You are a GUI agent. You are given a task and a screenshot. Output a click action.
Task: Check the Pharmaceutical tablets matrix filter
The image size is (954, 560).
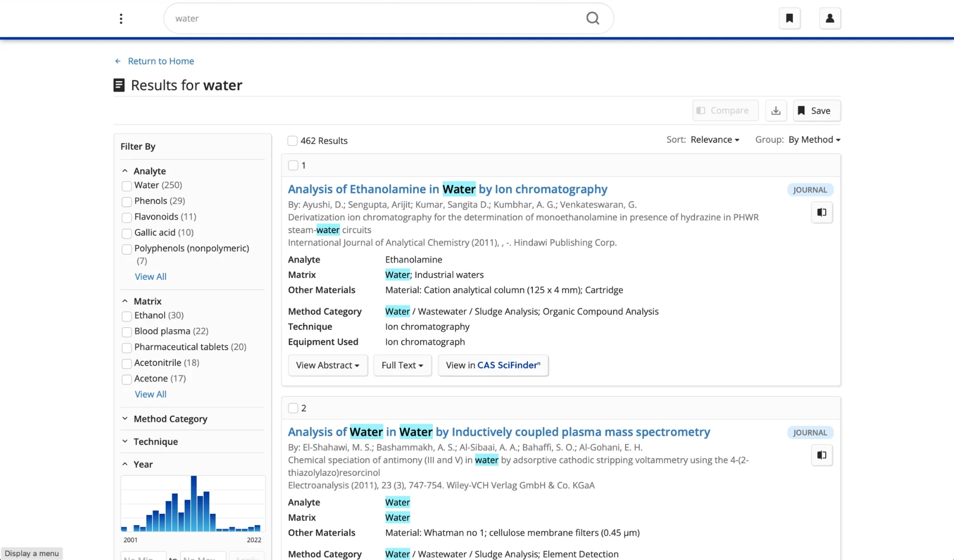click(127, 348)
